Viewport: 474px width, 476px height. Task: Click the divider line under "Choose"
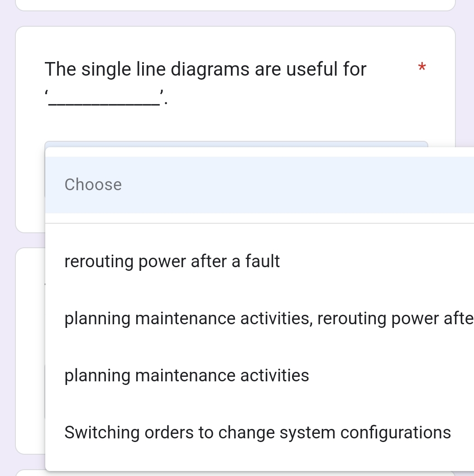coord(259,221)
